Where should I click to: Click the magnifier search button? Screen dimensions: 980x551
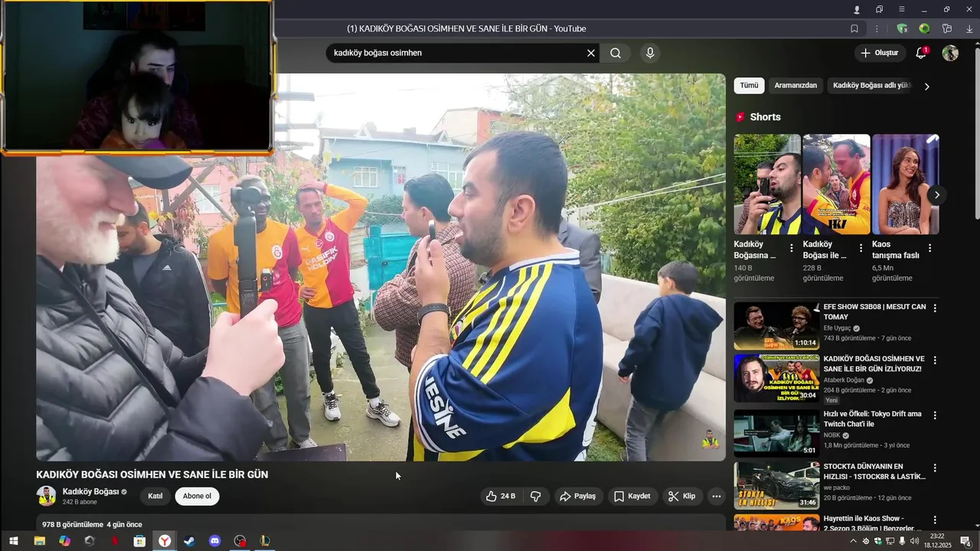pyautogui.click(x=616, y=53)
